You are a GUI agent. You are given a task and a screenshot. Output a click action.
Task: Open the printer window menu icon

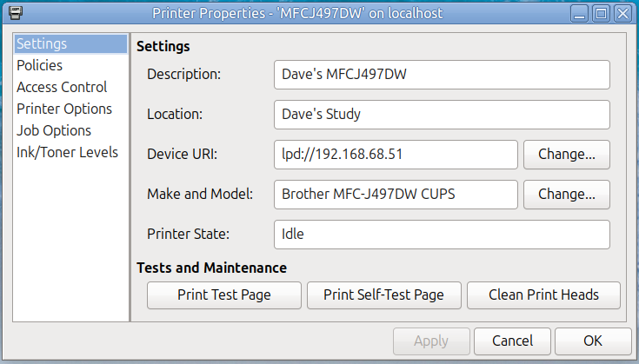pos(14,13)
